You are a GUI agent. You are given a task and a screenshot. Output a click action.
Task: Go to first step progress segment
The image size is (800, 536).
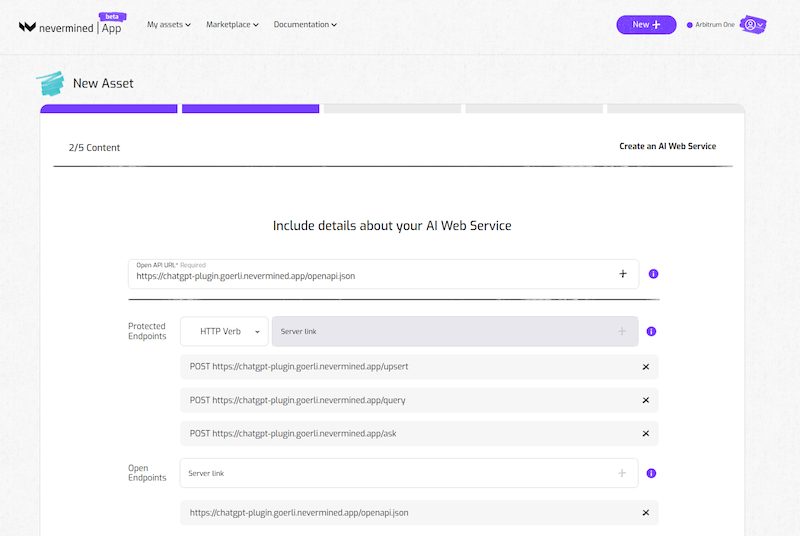tap(109, 109)
